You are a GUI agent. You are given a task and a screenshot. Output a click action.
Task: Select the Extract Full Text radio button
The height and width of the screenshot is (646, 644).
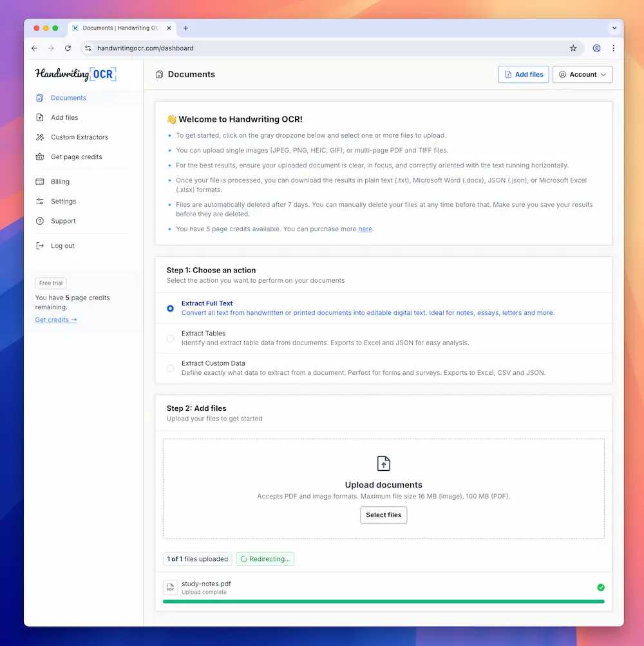point(170,309)
